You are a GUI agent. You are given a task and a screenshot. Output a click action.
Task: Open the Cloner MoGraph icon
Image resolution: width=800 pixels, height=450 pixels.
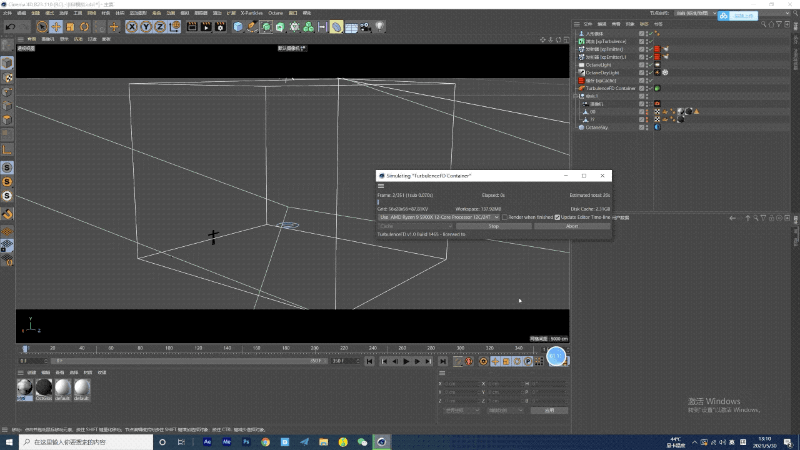309,27
